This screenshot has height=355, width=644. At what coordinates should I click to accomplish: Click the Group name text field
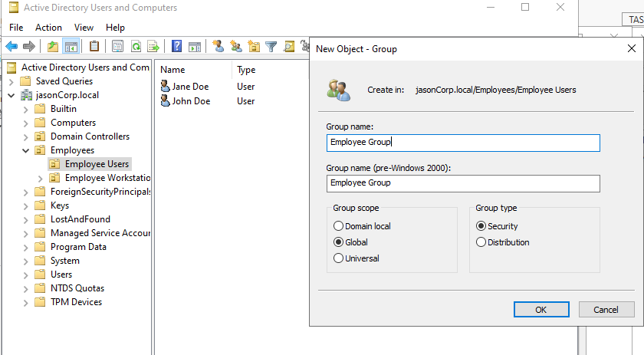point(462,143)
